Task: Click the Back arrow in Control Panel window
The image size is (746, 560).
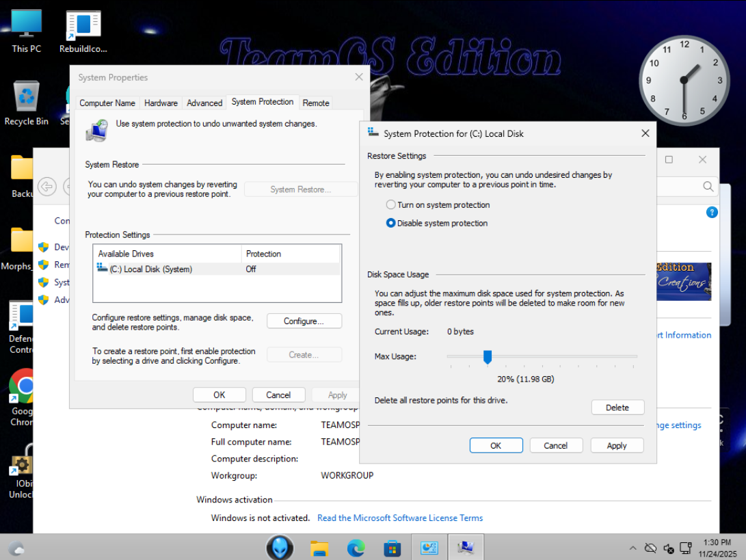Action: coord(47,187)
